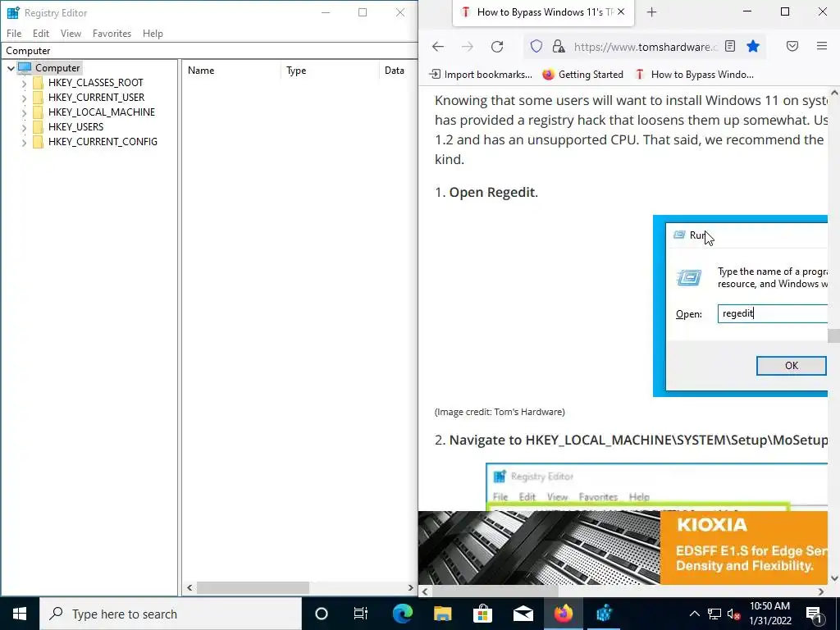
Task: Click the Firefox URL bar
Action: [x=645, y=47]
